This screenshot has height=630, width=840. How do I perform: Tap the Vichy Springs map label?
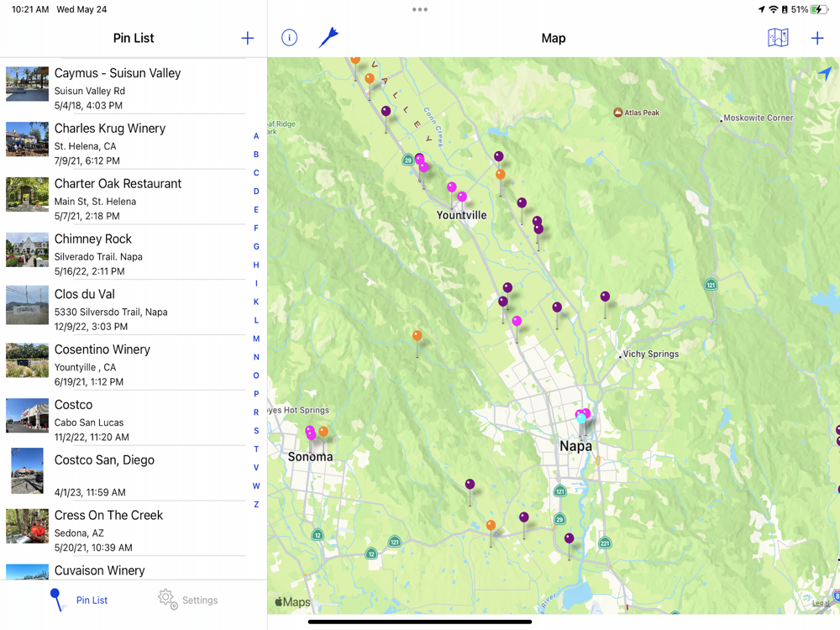pyautogui.click(x=650, y=354)
